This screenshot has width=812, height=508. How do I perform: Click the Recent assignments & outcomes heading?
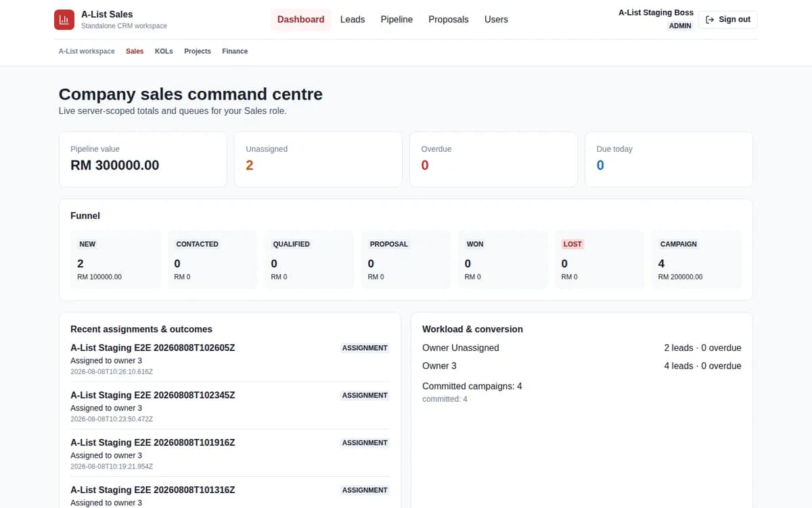click(141, 329)
